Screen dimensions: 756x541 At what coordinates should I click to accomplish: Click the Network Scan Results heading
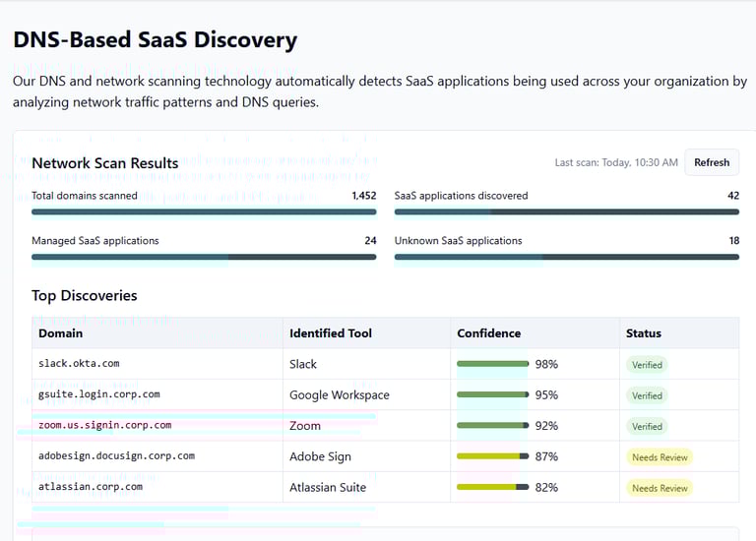[x=105, y=163]
